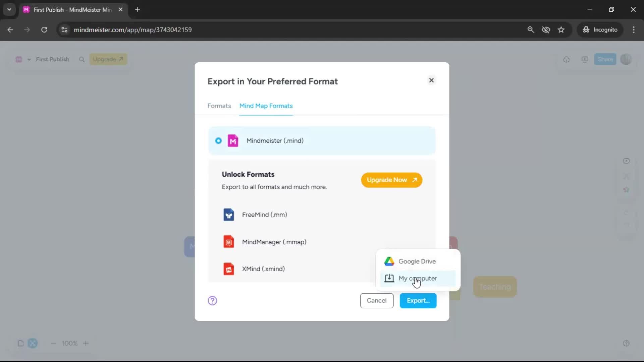The image size is (644, 362).
Task: Open presentation mode icon
Action: 585,60
